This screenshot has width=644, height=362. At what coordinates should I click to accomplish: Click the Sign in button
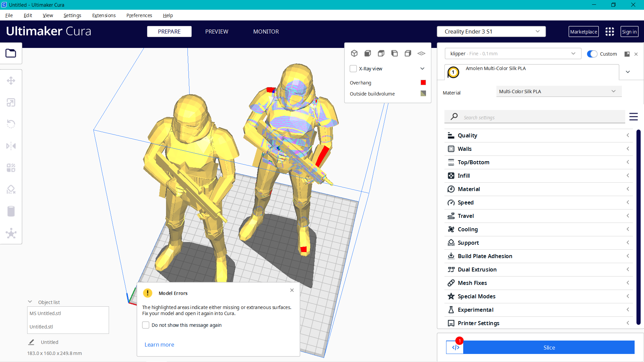[629, 32]
